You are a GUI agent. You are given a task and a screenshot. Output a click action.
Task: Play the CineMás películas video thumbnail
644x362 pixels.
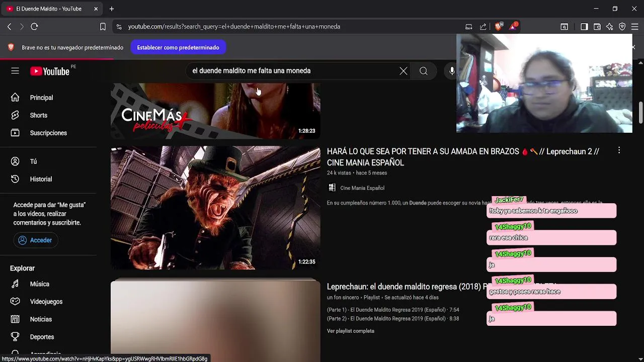click(215, 111)
